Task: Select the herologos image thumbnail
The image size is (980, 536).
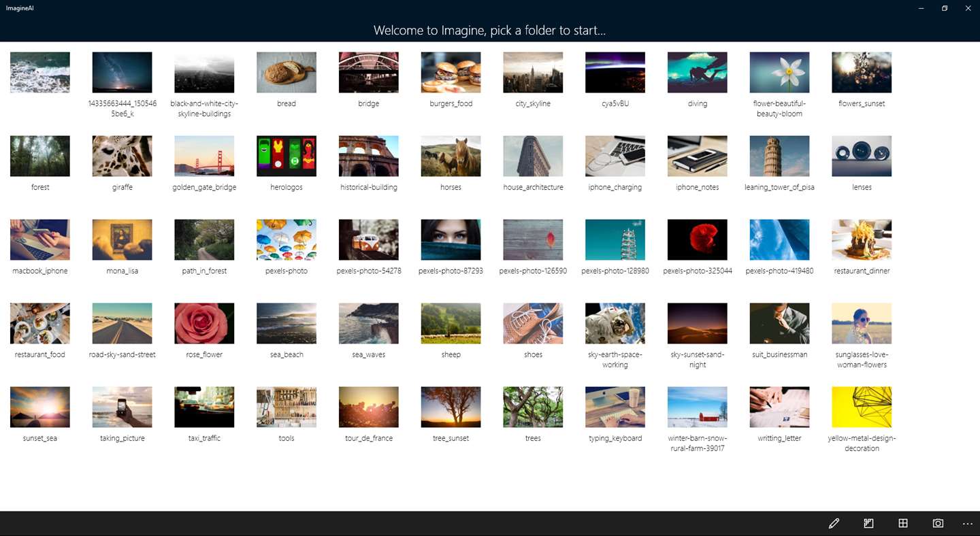Action: (x=287, y=156)
